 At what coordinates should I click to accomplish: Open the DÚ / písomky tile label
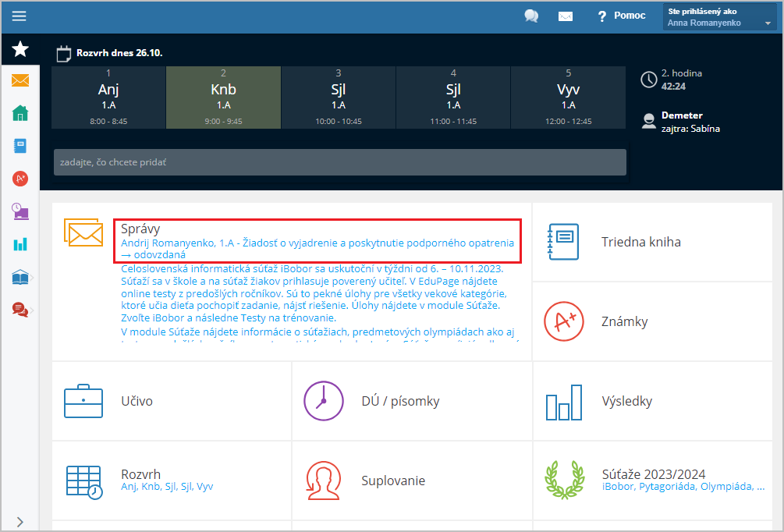pos(400,401)
